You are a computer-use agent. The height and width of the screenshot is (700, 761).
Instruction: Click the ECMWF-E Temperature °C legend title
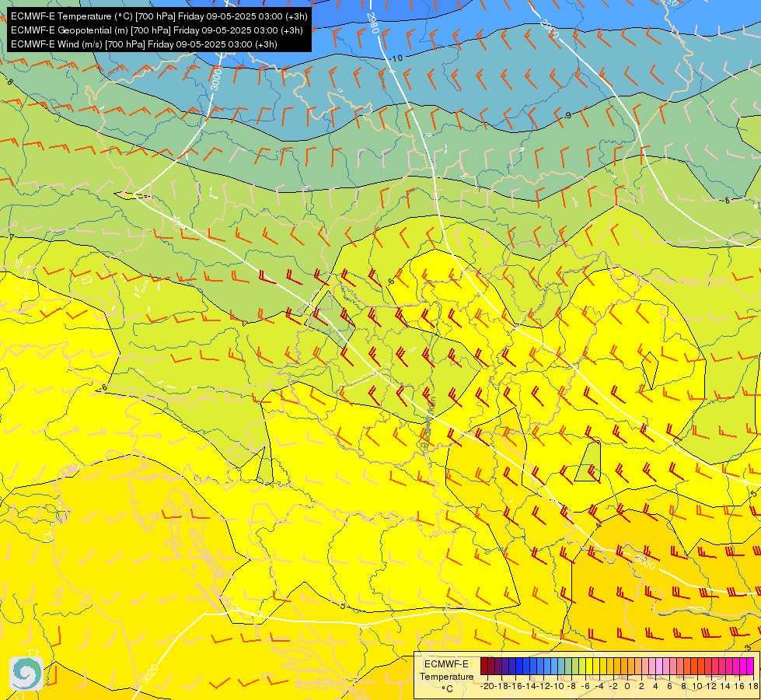click(446, 676)
